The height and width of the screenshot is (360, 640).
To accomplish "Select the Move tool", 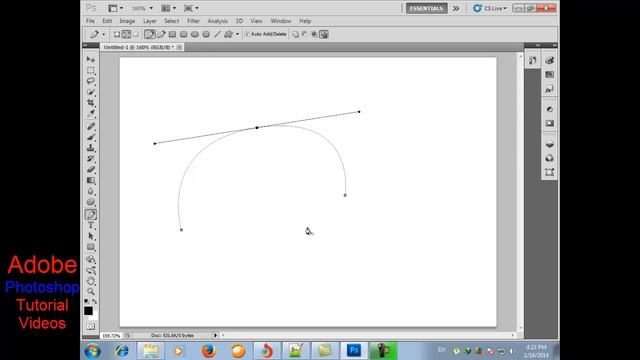I will (91, 60).
